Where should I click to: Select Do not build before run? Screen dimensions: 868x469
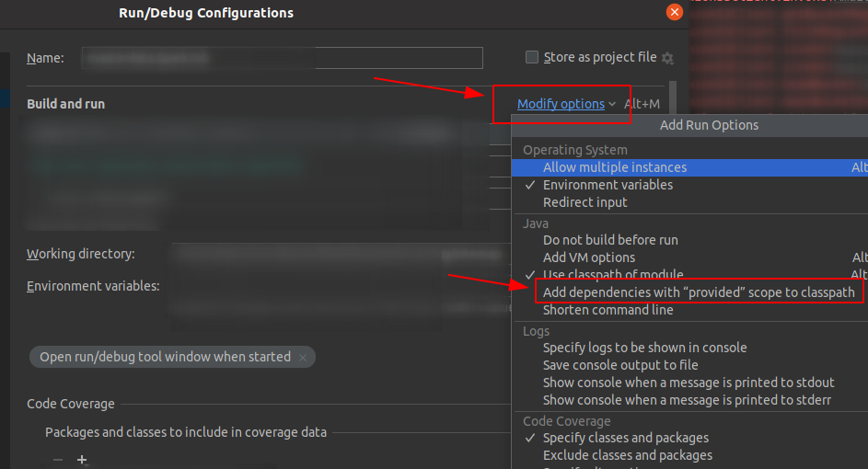610,240
